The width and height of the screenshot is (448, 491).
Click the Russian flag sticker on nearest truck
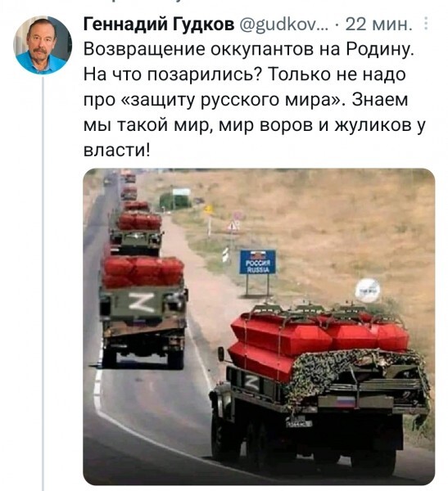[x=344, y=402]
